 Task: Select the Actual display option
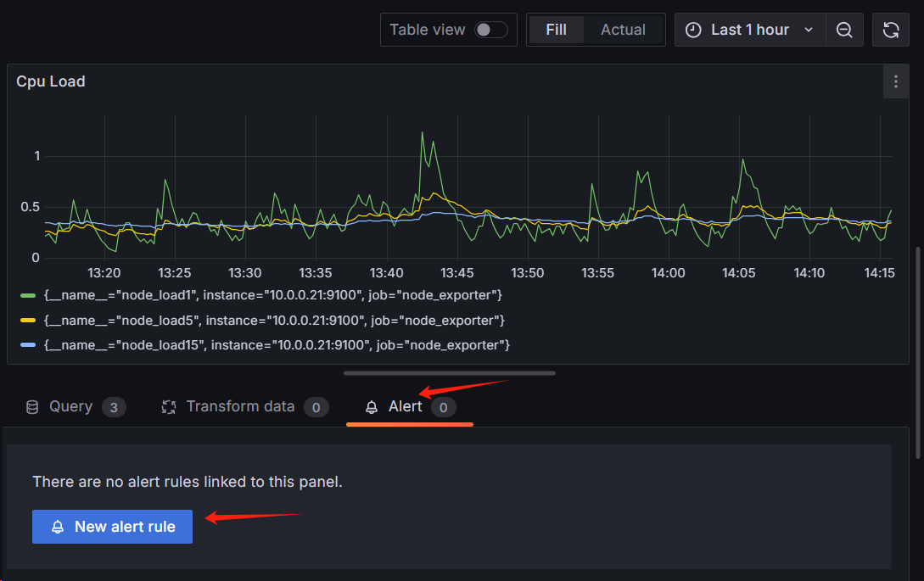point(623,30)
